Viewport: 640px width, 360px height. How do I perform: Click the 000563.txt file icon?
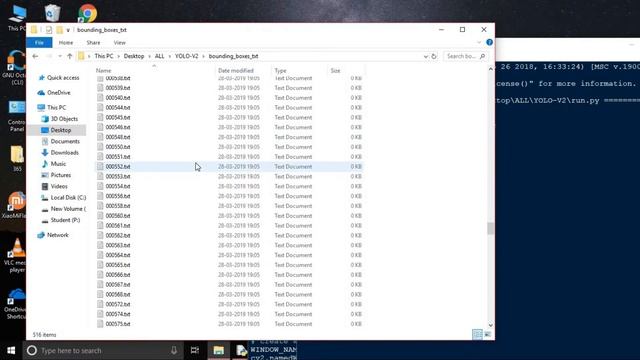(x=100, y=245)
